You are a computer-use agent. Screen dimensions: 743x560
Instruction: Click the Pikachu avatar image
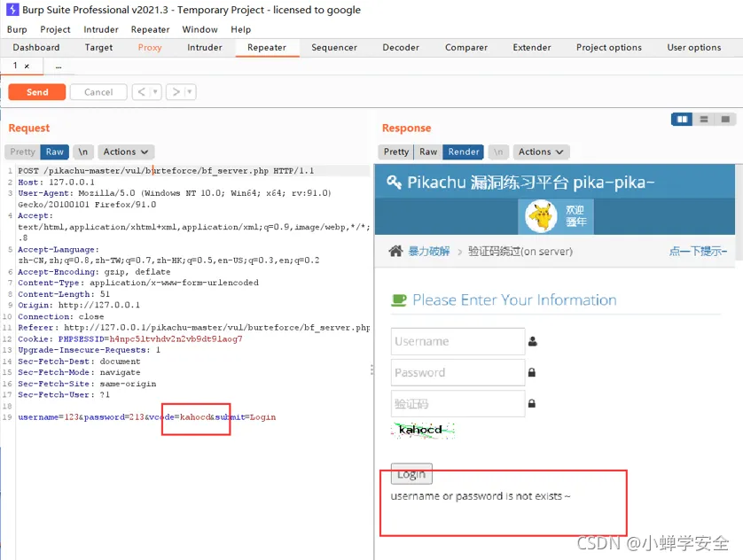tap(541, 216)
